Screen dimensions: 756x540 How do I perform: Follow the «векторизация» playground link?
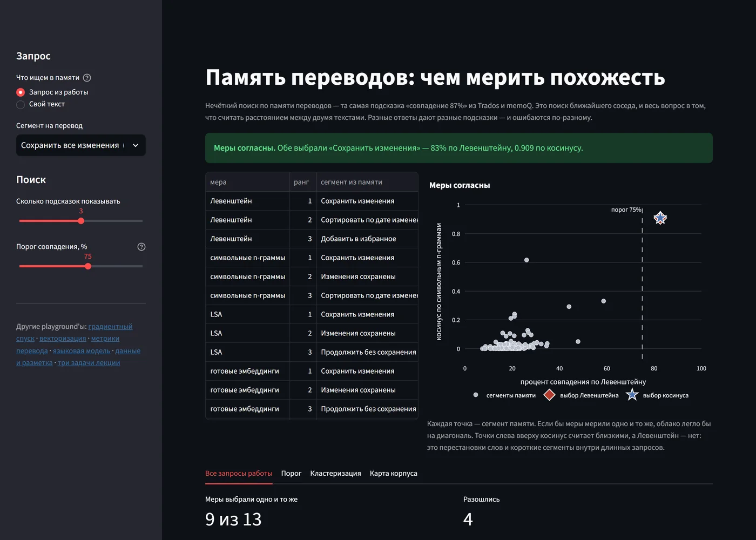tap(63, 339)
